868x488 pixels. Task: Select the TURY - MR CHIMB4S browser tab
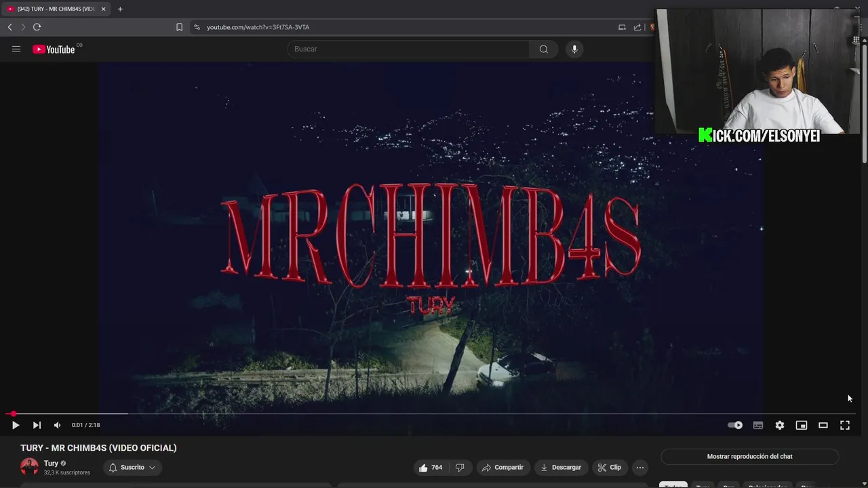coord(56,9)
